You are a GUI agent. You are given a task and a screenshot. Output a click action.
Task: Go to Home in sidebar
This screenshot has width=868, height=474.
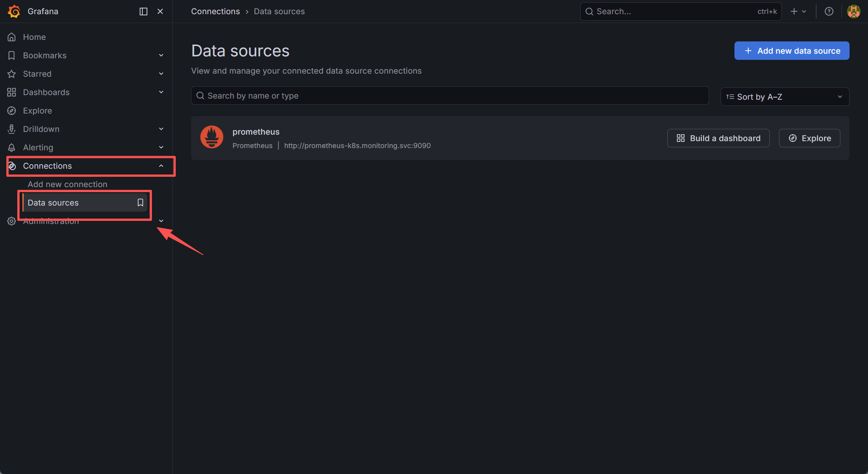tap(34, 37)
